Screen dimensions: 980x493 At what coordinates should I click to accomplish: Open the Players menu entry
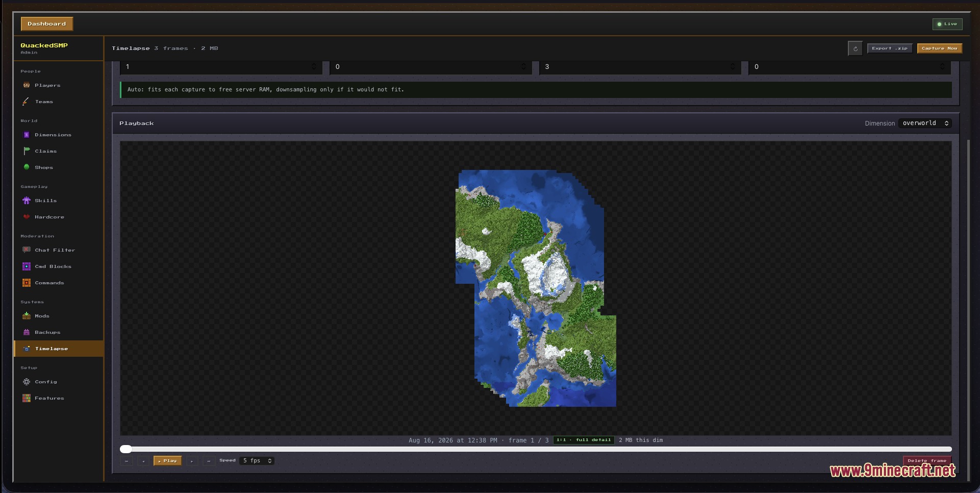(x=59, y=85)
